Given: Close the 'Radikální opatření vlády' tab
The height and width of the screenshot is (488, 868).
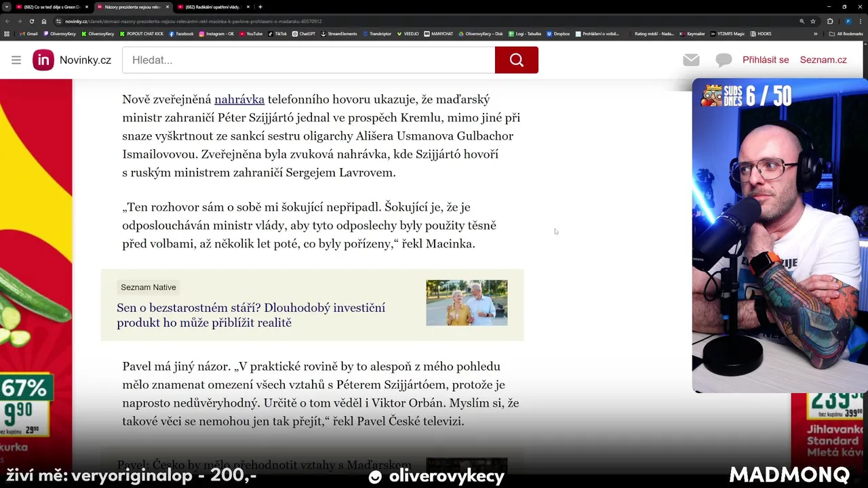Looking at the screenshot, I should point(248,7).
